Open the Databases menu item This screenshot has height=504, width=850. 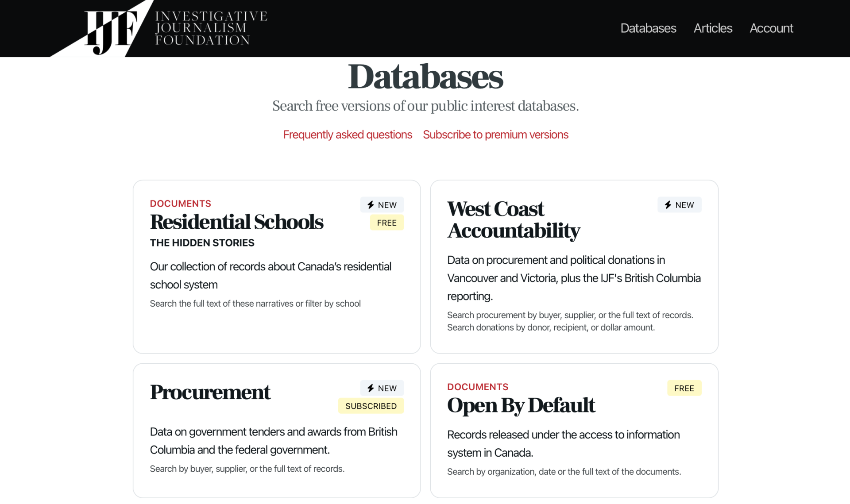click(x=648, y=28)
